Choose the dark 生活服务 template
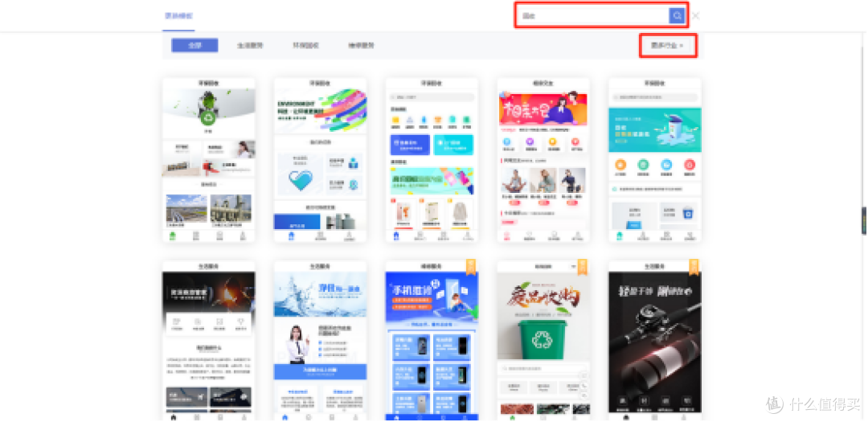This screenshot has height=422, width=868. click(209, 341)
